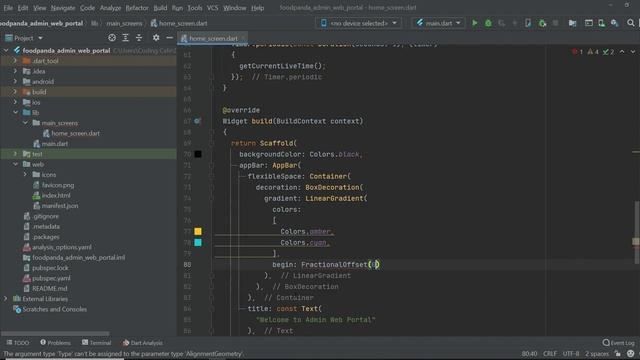Click the locate-file target icon in Project panel
The width and height of the screenshot is (640, 360).
[112, 38]
